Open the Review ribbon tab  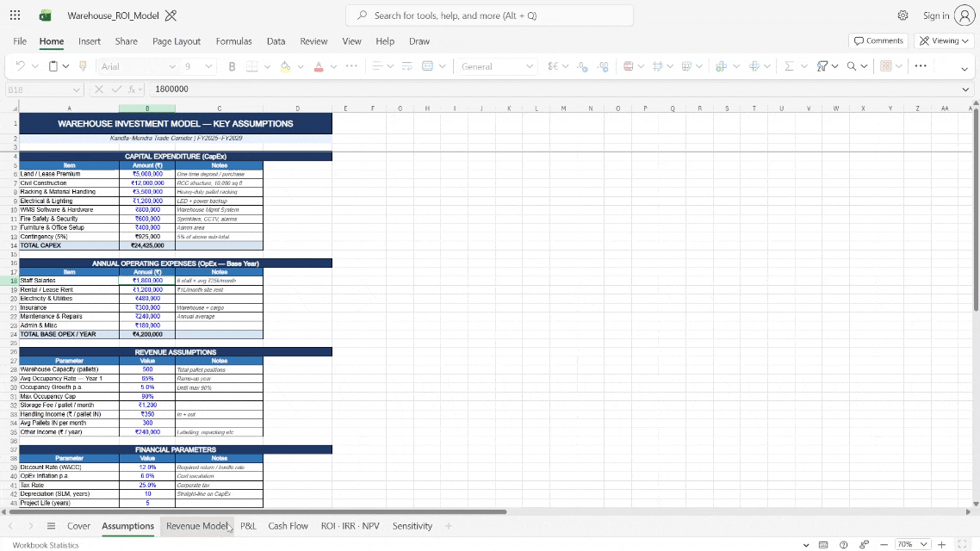pos(313,41)
